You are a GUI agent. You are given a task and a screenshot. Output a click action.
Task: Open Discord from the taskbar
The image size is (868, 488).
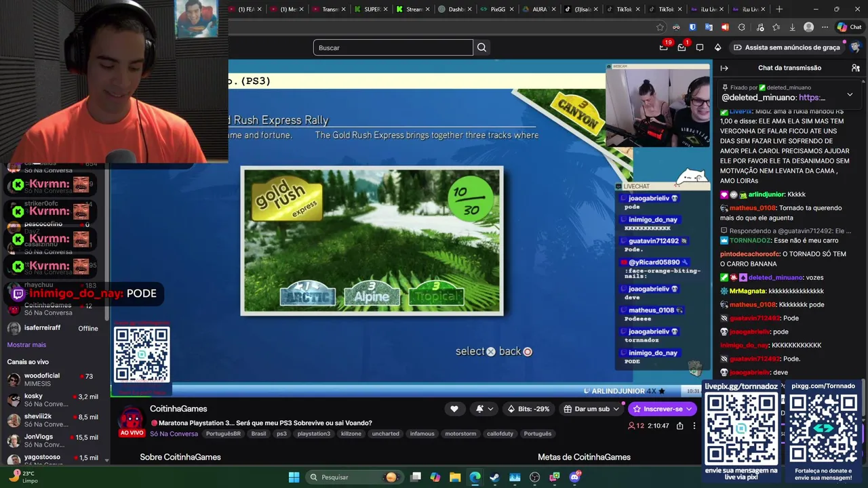(x=575, y=477)
